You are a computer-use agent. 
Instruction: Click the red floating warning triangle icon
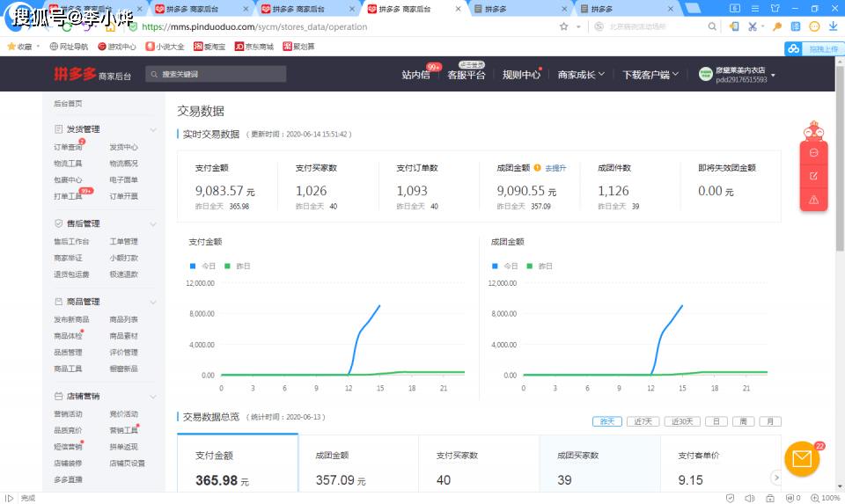[x=813, y=200]
